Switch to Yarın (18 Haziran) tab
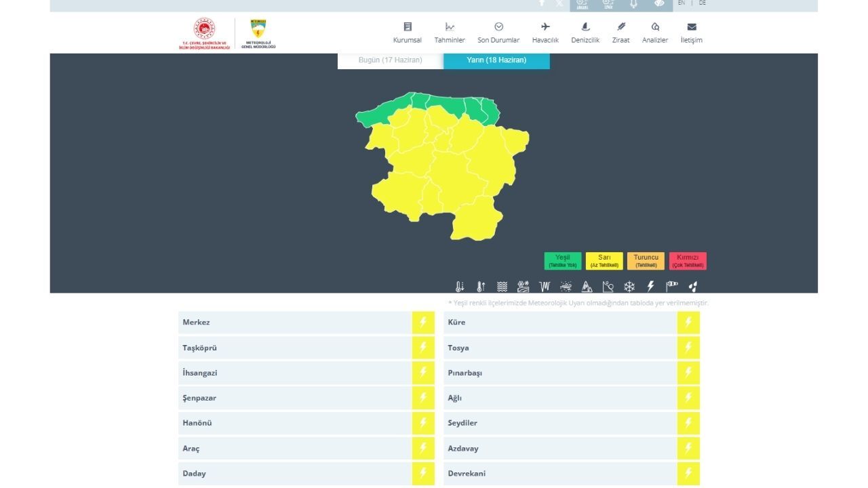This screenshot has width=868, height=488. point(496,60)
